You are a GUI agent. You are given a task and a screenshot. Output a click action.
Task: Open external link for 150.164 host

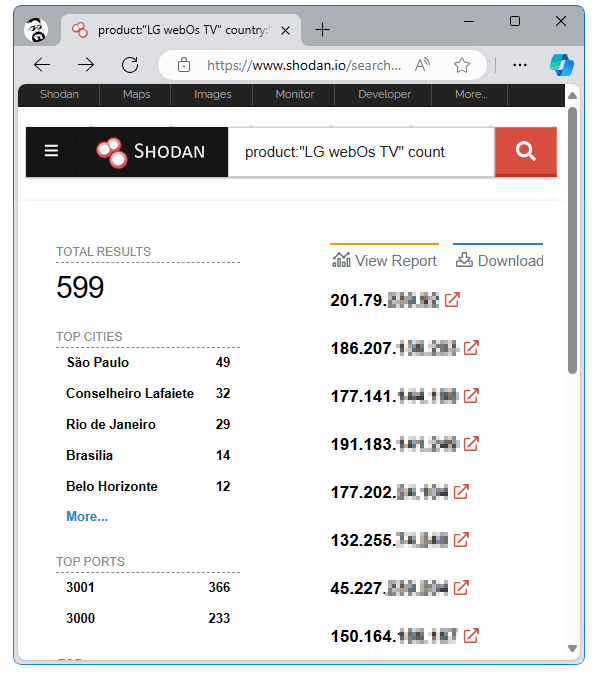[x=471, y=635]
